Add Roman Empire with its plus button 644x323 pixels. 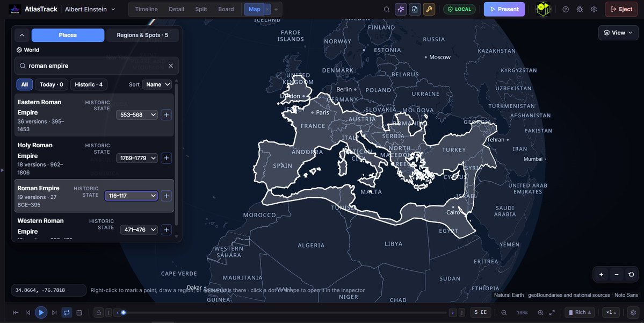pos(167,196)
